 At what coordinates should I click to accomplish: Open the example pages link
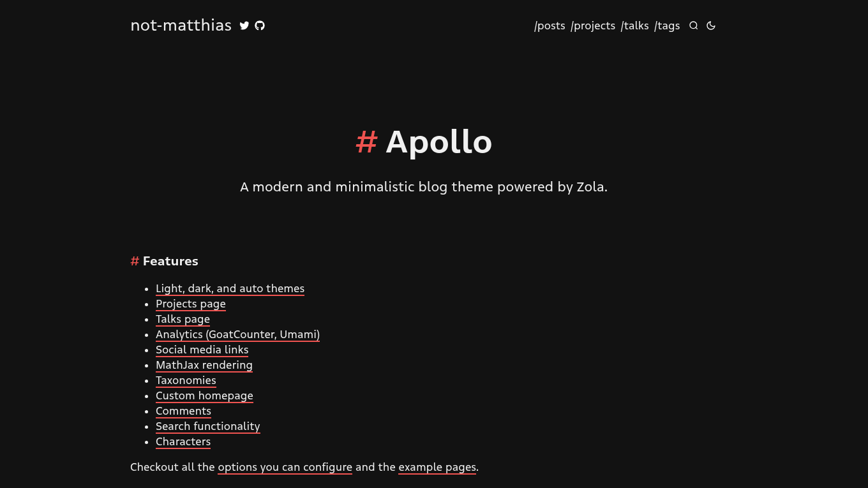click(437, 468)
